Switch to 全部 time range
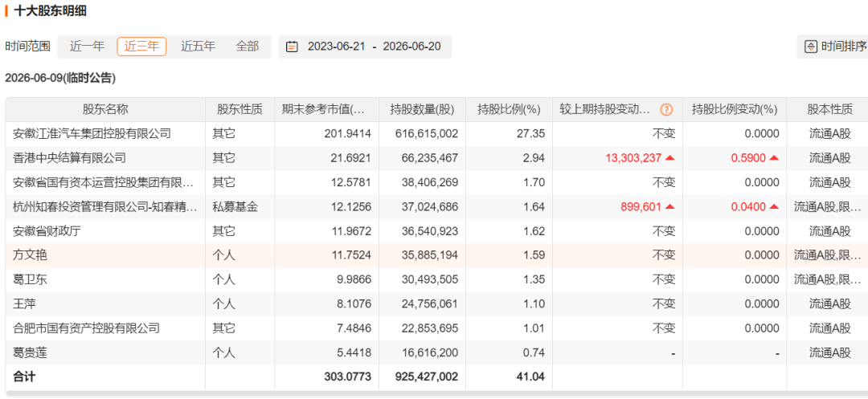Viewport: 868px width, 399px height. pyautogui.click(x=248, y=47)
